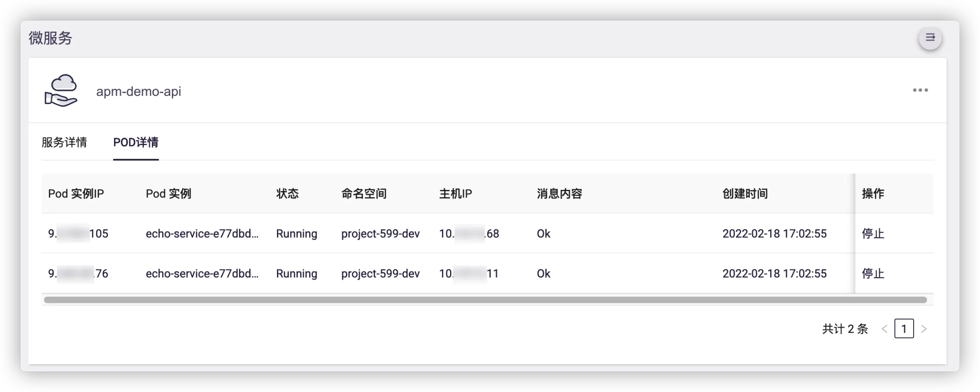Go to the previous page arrow
The image size is (980, 392).
(x=884, y=329)
